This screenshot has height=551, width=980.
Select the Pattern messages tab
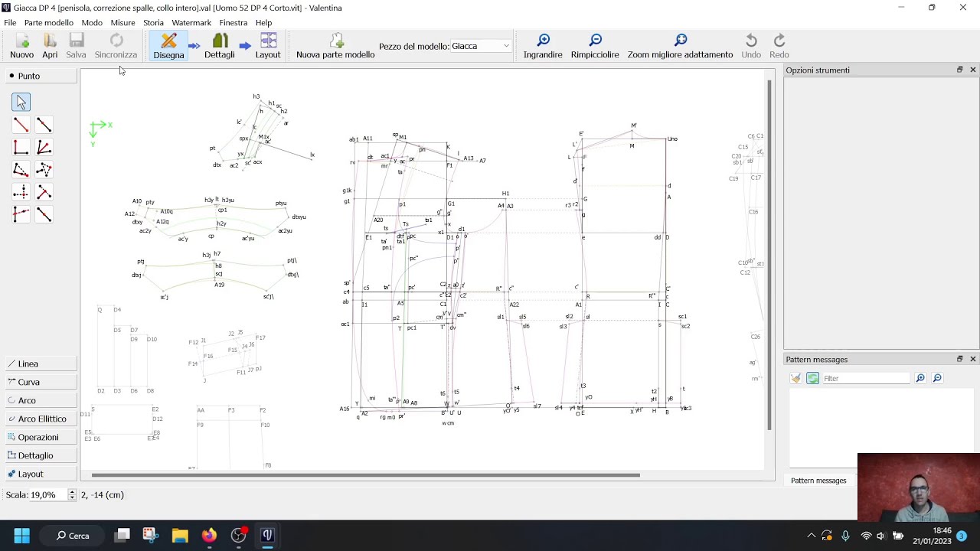click(818, 481)
